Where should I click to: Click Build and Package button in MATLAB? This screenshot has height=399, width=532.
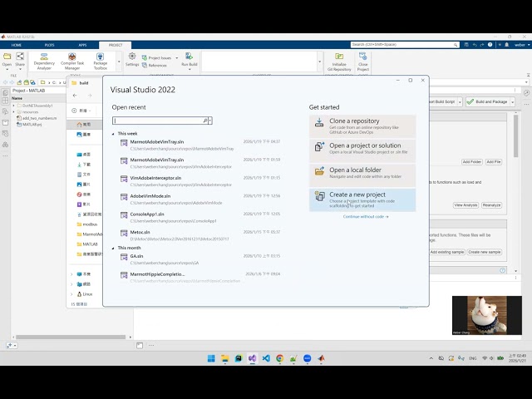[x=488, y=101]
